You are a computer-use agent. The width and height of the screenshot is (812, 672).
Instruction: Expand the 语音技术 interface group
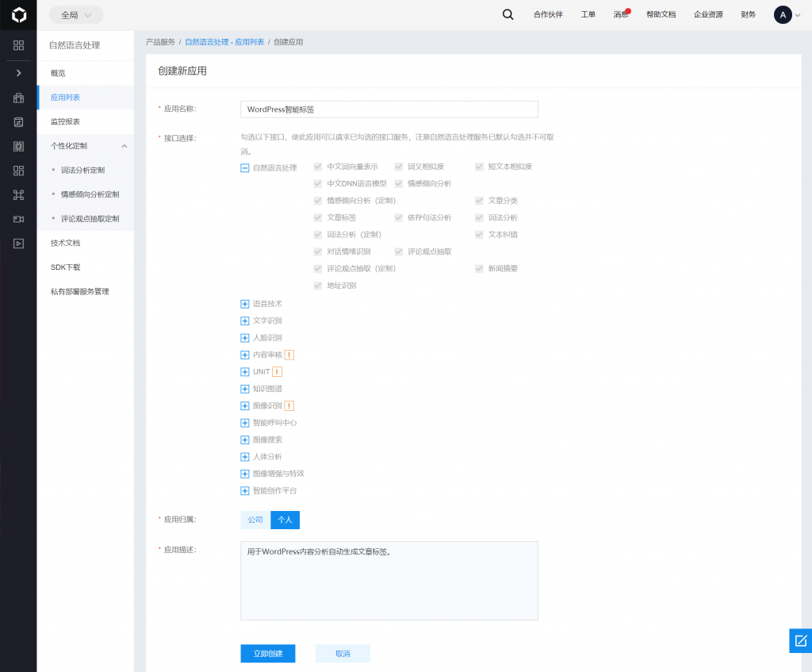(244, 304)
